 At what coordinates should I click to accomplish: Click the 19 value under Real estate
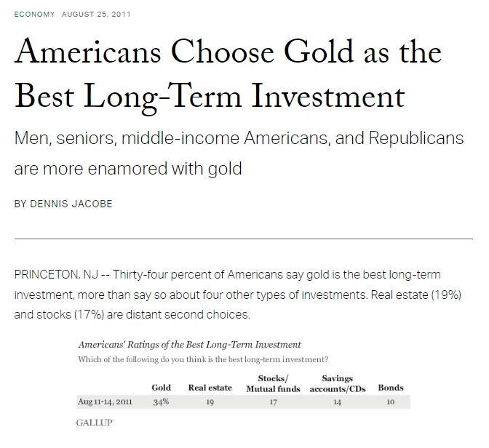tap(210, 402)
